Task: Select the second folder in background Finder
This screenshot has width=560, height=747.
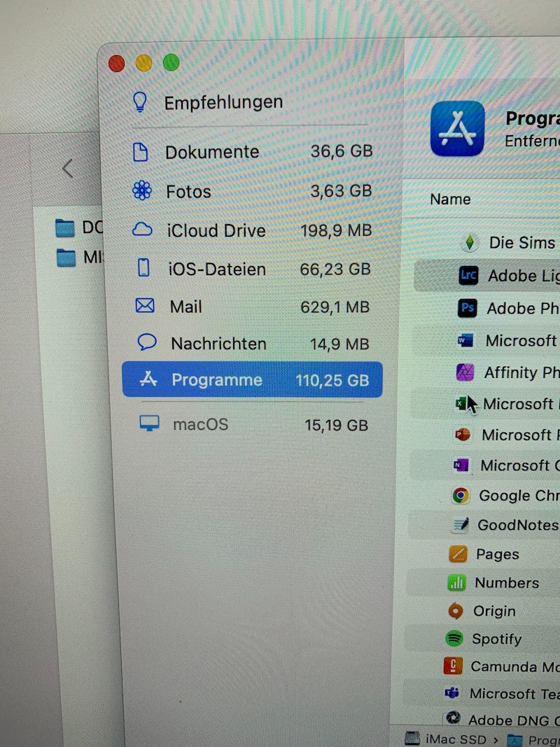Action: (80, 258)
